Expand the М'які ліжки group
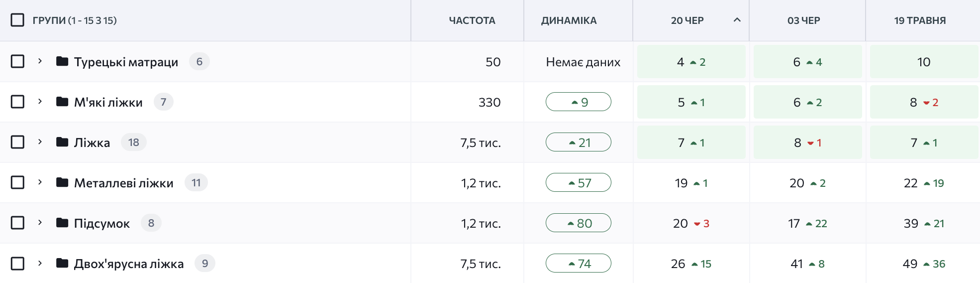This screenshot has width=980, height=283. point(40,102)
